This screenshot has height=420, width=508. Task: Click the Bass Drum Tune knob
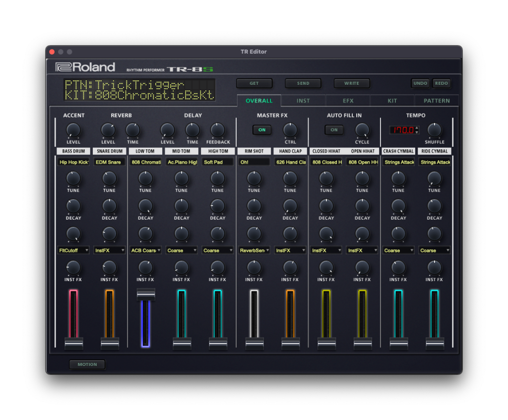point(73,178)
